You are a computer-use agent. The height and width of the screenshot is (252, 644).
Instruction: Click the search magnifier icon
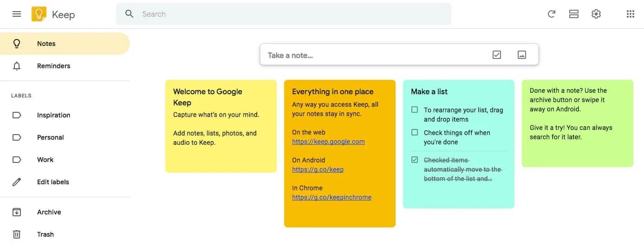130,14
